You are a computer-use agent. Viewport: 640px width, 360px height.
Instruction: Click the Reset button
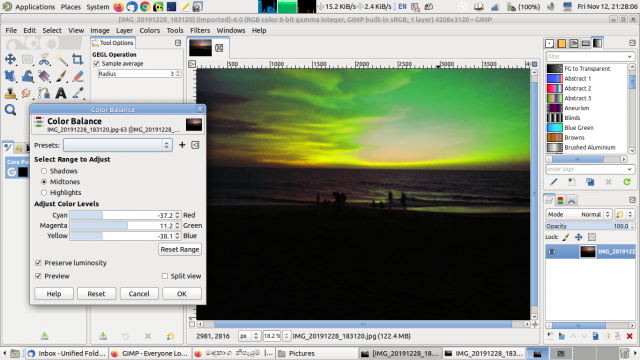96,293
